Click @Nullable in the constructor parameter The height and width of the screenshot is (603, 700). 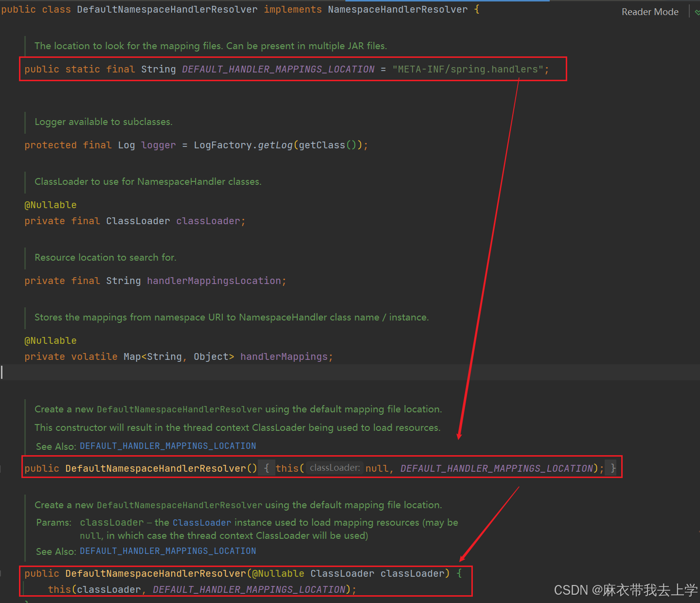(x=278, y=573)
